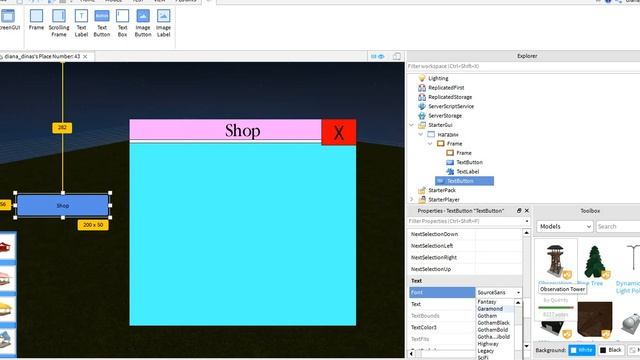Select the child Frame under Frame in Explorer
This screenshot has height=360, width=640.
tap(464, 153)
